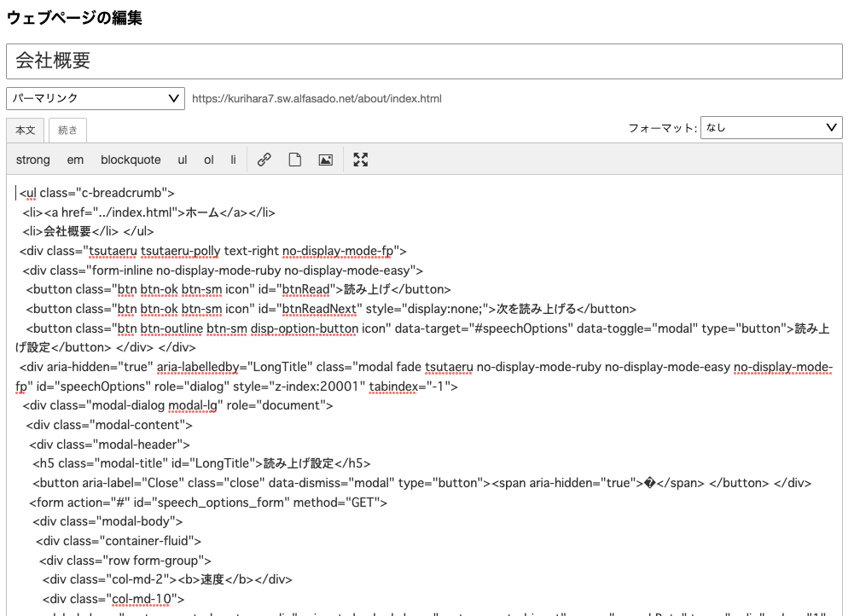
Task: Click the col-md-10 div line
Action: 113,599
